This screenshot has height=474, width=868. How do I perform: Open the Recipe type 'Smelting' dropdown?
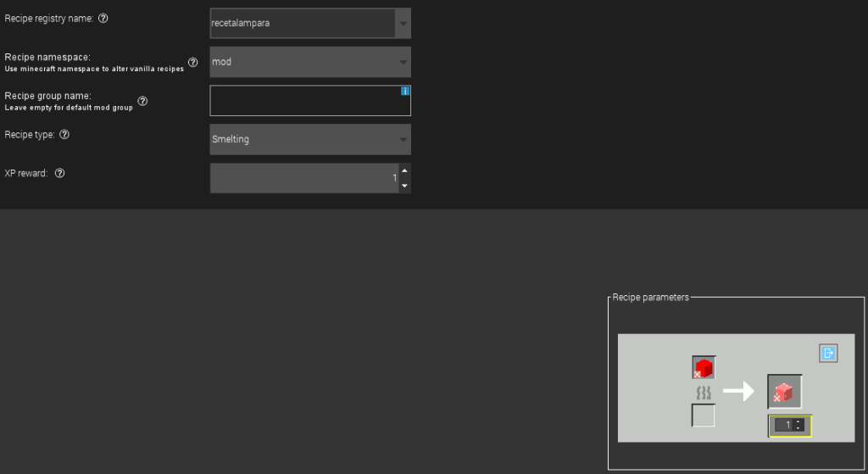310,139
